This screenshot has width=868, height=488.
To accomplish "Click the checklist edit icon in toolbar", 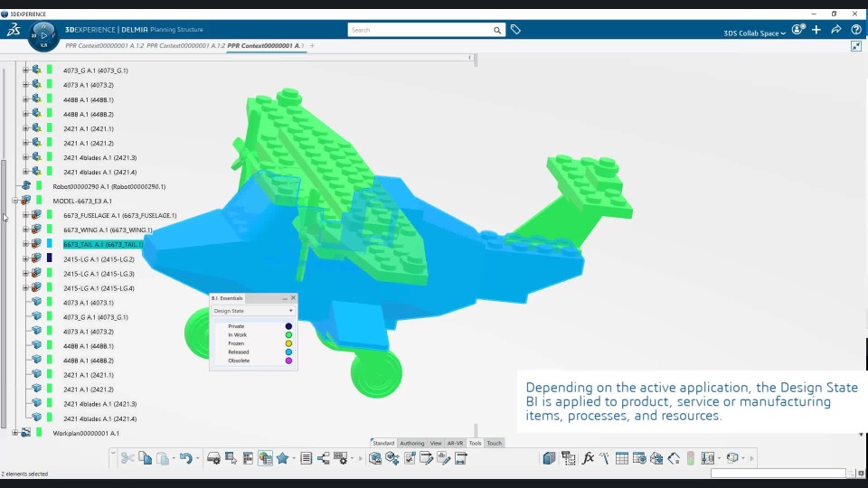I will pos(410,458).
